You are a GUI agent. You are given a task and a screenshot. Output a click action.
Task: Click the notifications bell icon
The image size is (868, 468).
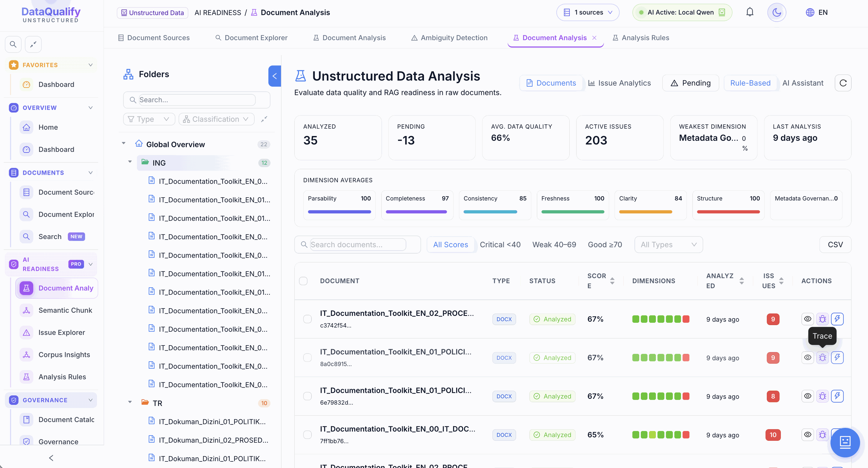pyautogui.click(x=749, y=12)
